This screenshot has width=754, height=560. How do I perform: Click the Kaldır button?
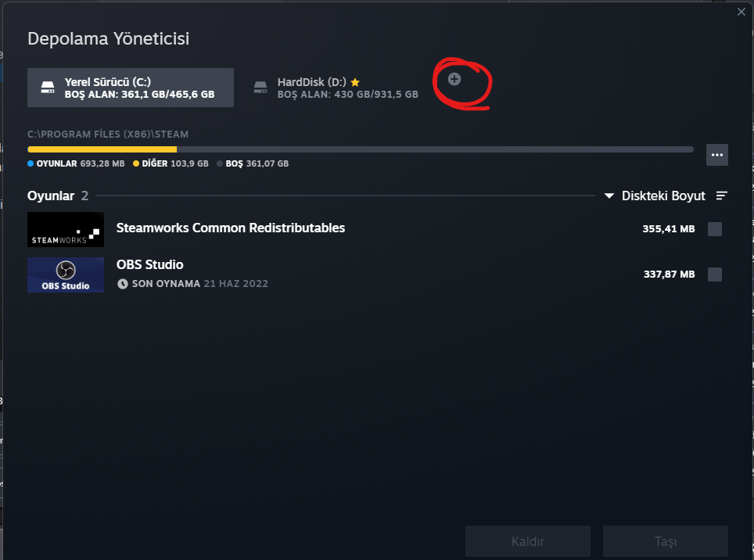point(527,541)
